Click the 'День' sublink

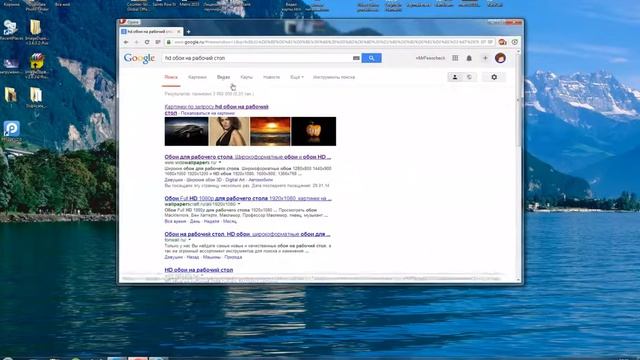pos(195,221)
